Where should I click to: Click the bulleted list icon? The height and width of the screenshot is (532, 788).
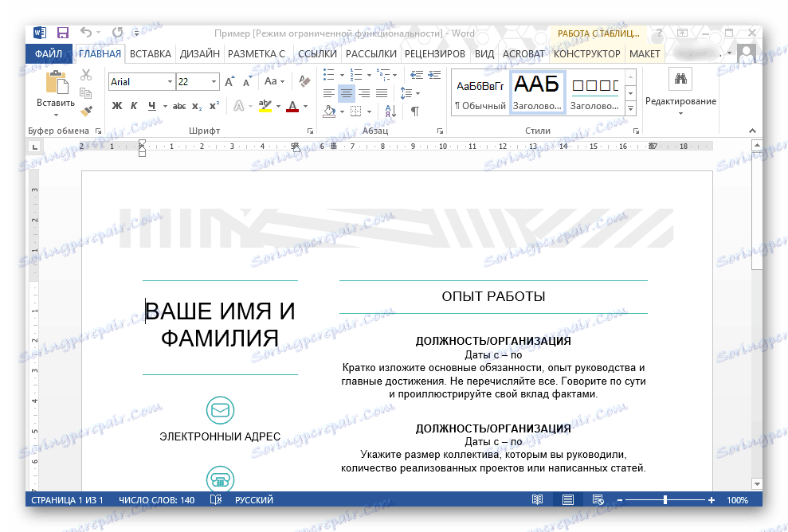(329, 75)
